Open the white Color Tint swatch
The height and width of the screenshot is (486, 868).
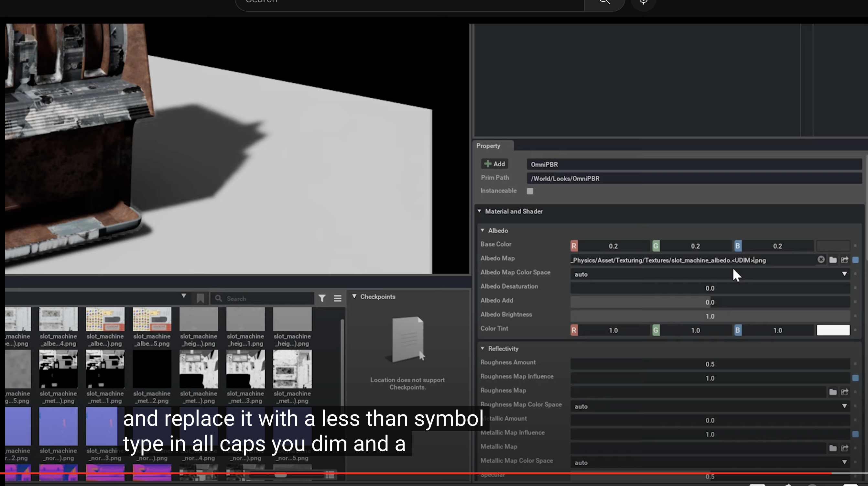(x=833, y=330)
